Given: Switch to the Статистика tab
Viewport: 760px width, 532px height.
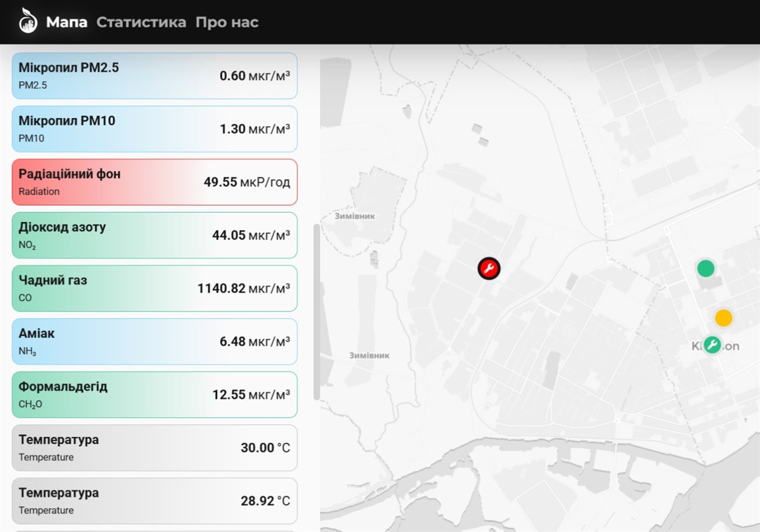Looking at the screenshot, I should pyautogui.click(x=141, y=22).
